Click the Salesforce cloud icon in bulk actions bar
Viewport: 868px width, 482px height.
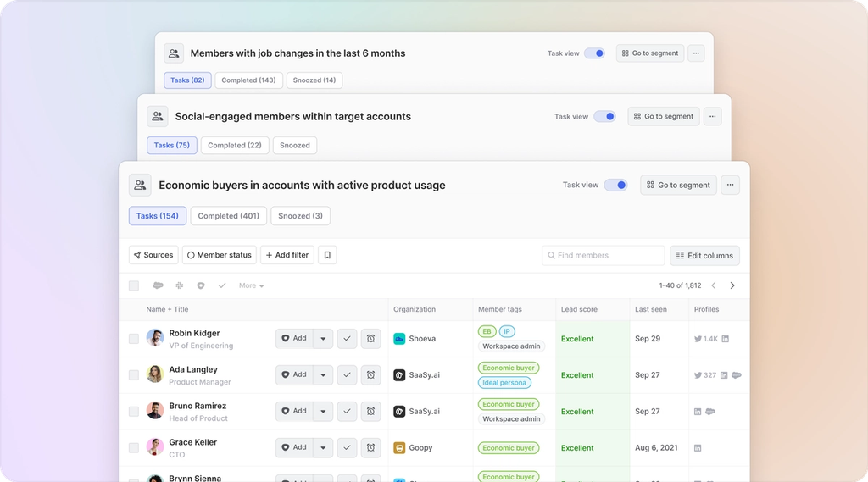pyautogui.click(x=158, y=285)
